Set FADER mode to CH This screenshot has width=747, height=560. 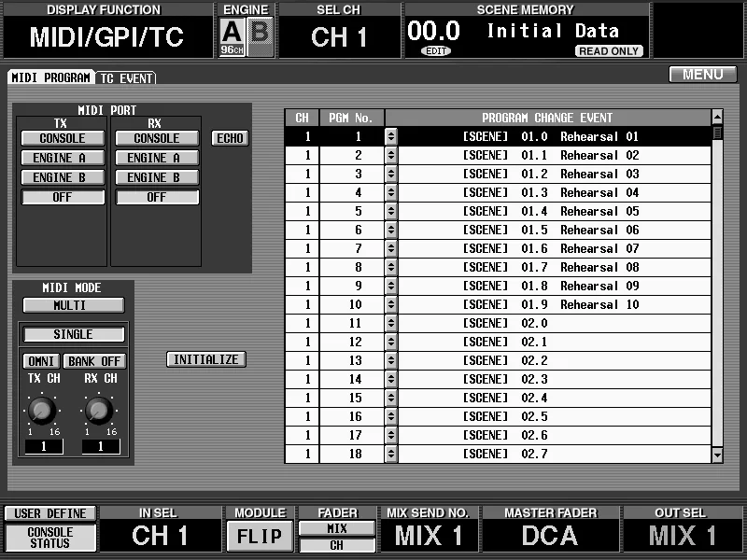[337, 545]
